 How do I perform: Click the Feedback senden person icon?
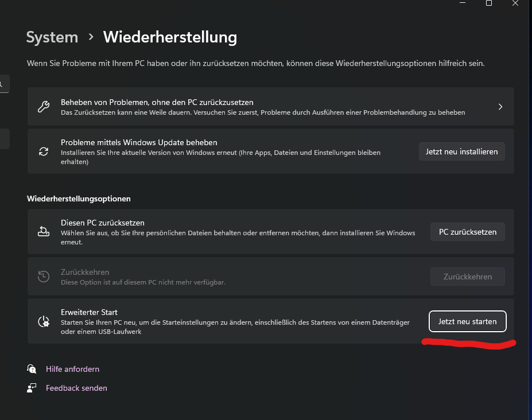pos(32,388)
